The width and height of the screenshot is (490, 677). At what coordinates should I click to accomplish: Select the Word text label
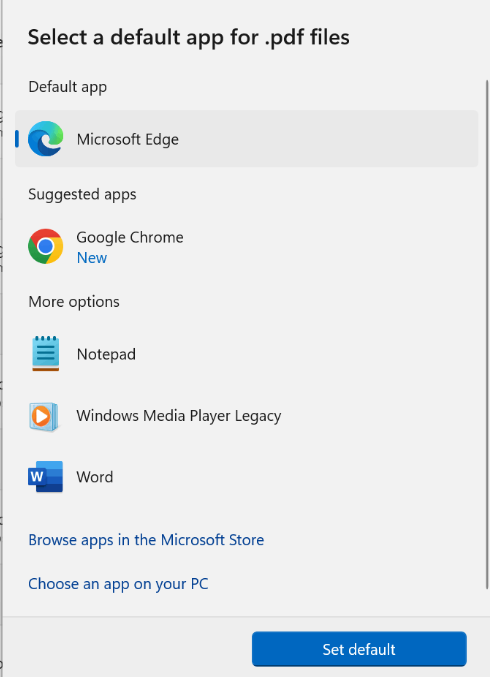[95, 477]
